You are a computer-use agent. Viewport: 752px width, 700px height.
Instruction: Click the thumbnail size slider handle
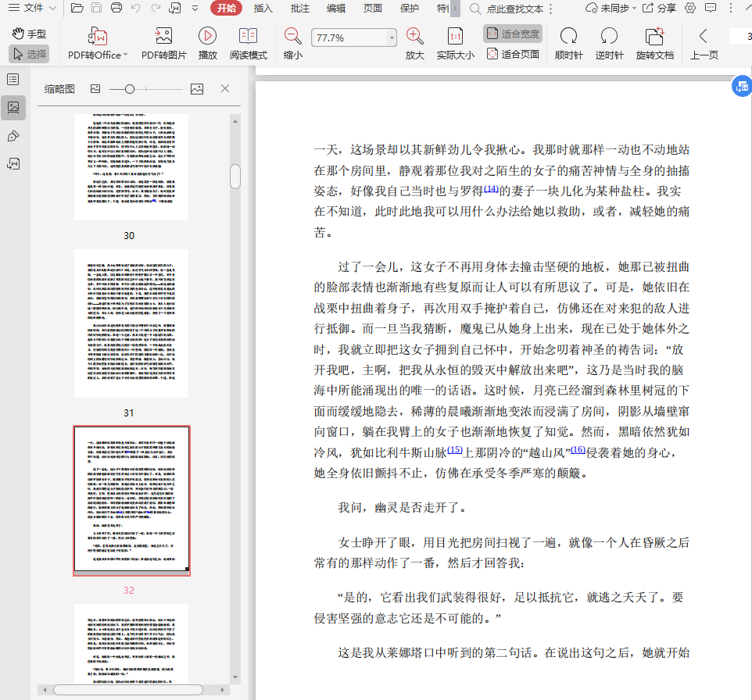click(130, 89)
